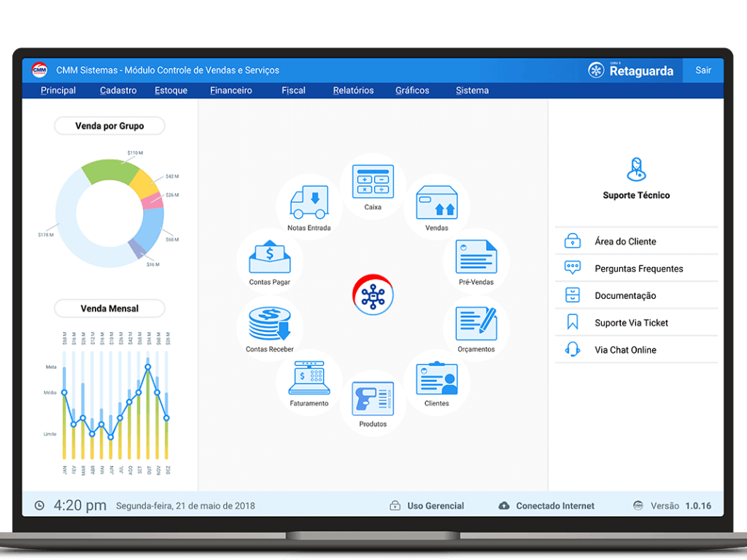
Task: Expand the Financeiro menu
Action: tap(231, 90)
